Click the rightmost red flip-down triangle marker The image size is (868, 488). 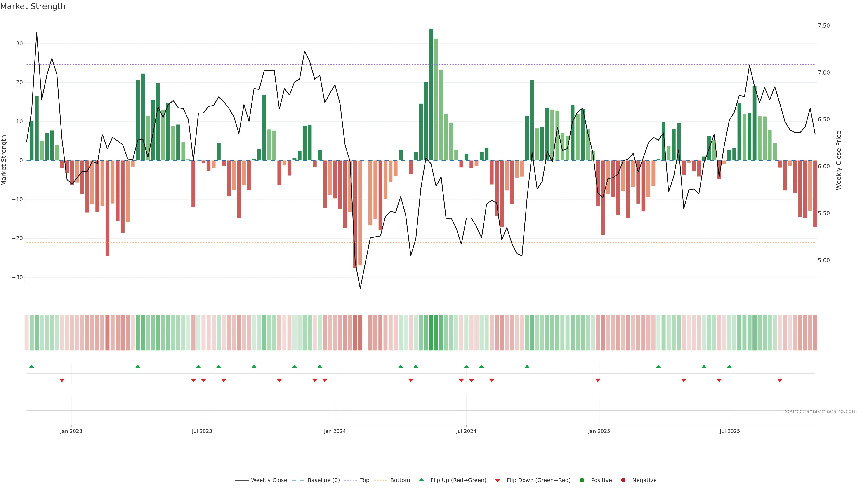[780, 380]
